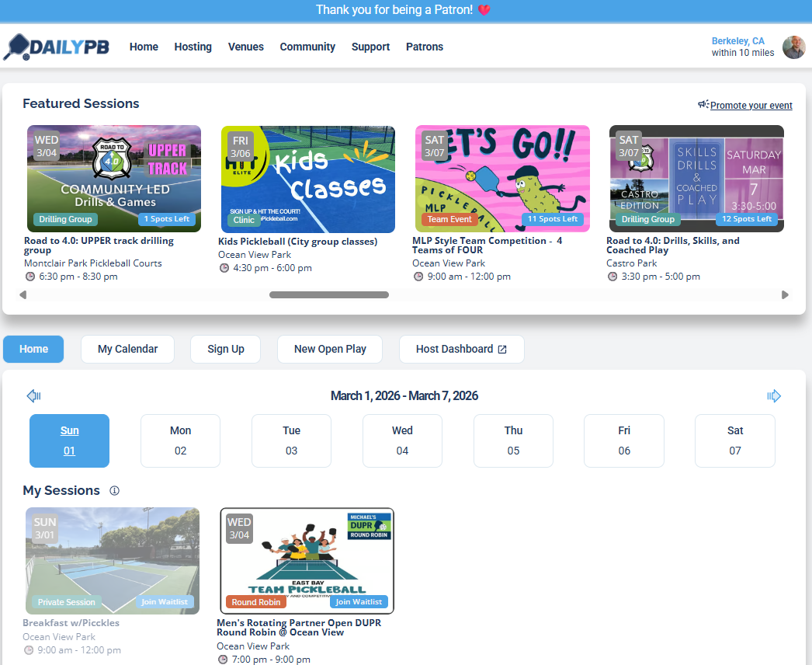
Task: Open the user profile avatar
Action: (x=793, y=47)
